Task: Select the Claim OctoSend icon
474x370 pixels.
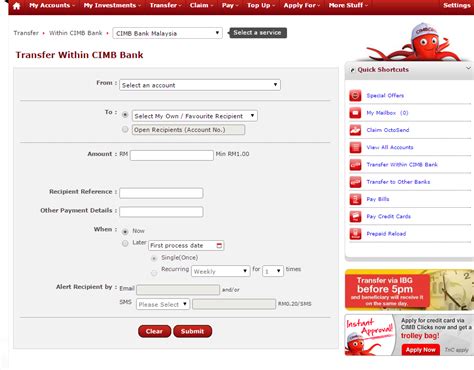Action: [x=355, y=130]
